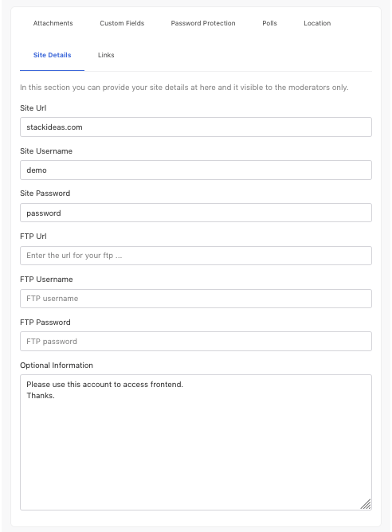Click into the Site Password input box
Image resolution: width=392 pixels, height=532 pixels.
coord(196,213)
